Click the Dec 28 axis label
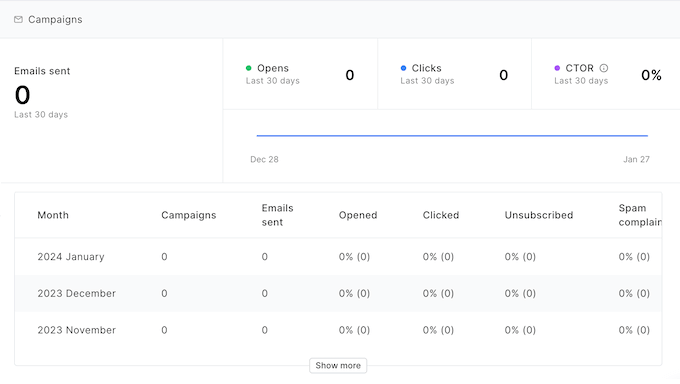This screenshot has width=680, height=384. 264,159
